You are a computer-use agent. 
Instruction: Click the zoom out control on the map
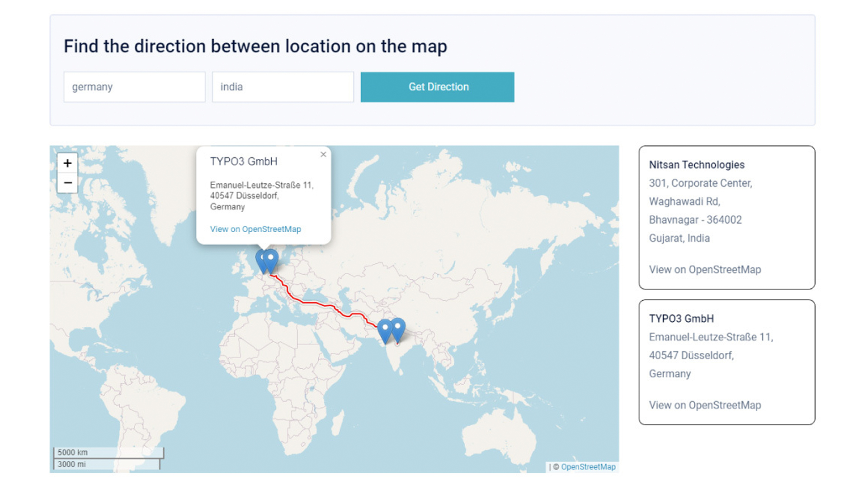(x=68, y=183)
